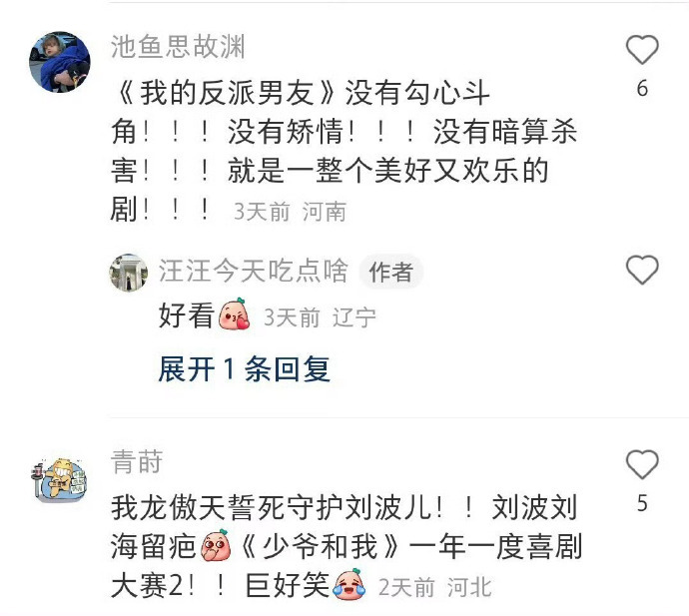Tap the comment text mentioning 少爷和我
The image size is (689, 616).
click(346, 546)
